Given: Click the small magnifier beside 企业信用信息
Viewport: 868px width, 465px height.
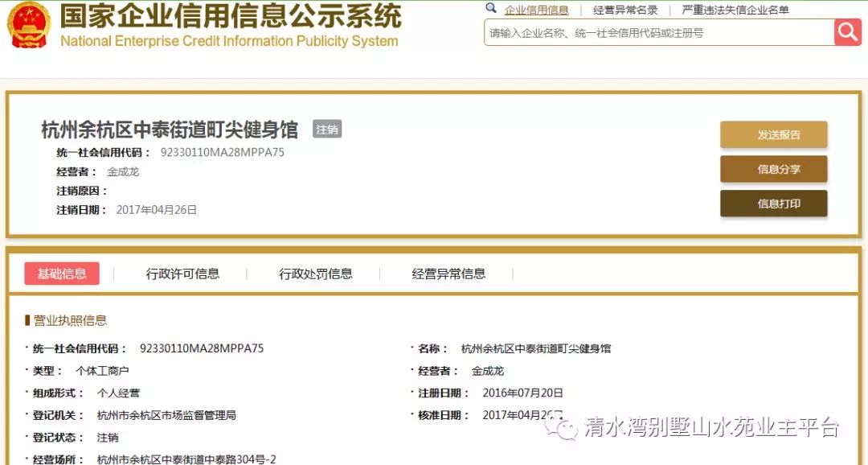Looking at the screenshot, I should coord(490,8).
